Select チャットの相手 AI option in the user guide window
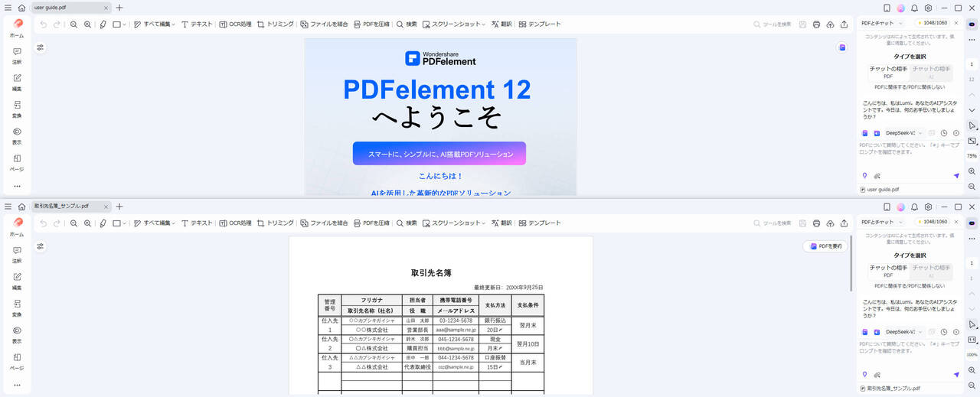This screenshot has width=980, height=397. (931, 72)
